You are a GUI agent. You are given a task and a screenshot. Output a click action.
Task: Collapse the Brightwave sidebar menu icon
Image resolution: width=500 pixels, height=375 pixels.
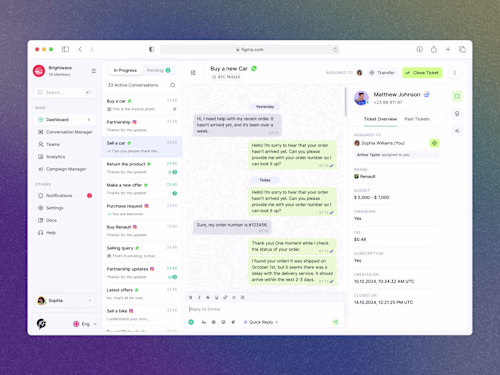click(94, 71)
